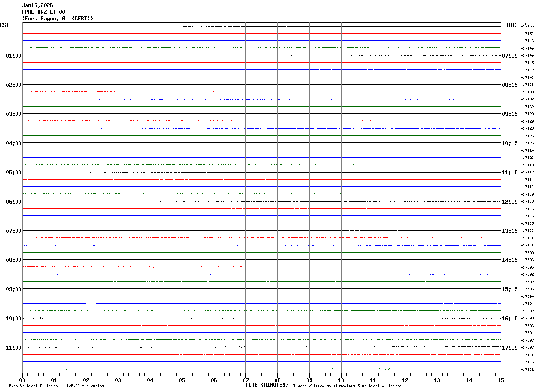Click the DC offset value -17442
Image resolution: width=536 pixels, height=392 pixels.
point(527,70)
